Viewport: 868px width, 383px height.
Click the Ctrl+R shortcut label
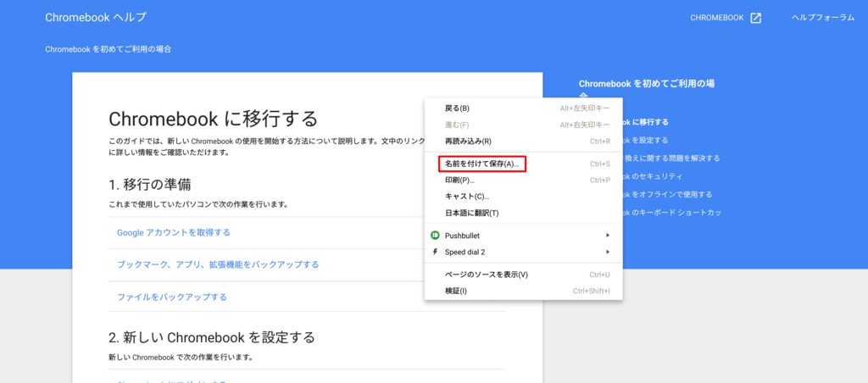600,142
